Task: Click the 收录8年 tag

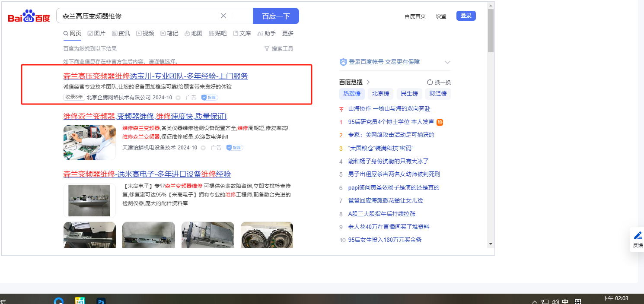Action: [x=74, y=97]
